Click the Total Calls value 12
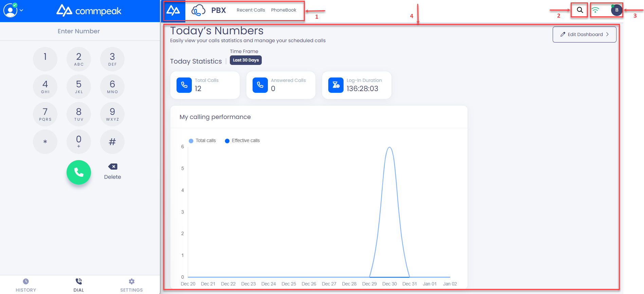The image size is (644, 294). 198,89
